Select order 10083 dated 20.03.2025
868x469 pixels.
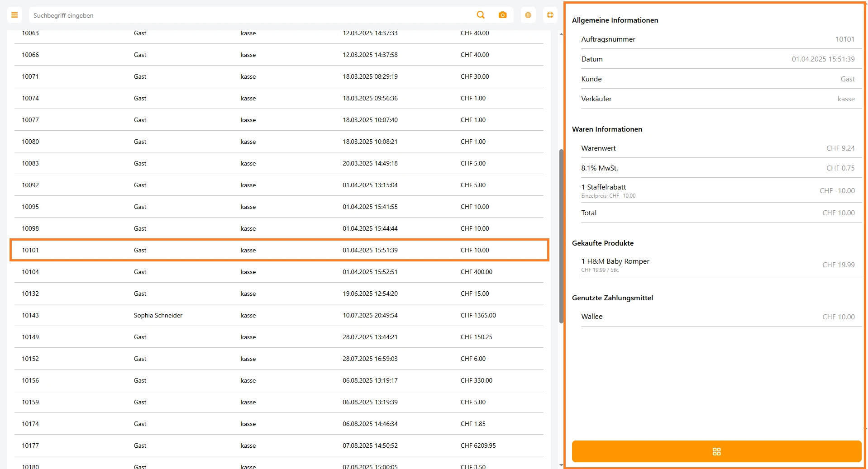[279, 163]
